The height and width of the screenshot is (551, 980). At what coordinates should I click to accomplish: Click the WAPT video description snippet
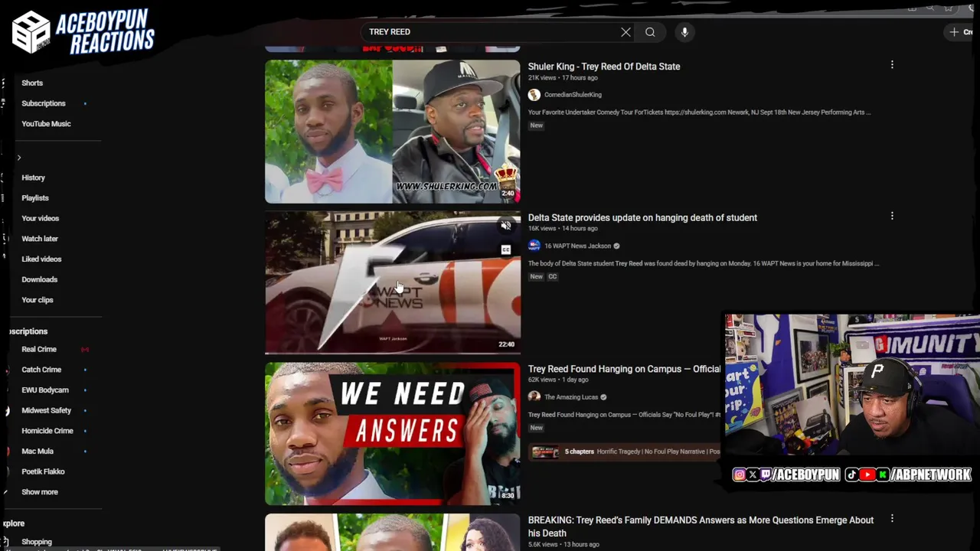704,263
